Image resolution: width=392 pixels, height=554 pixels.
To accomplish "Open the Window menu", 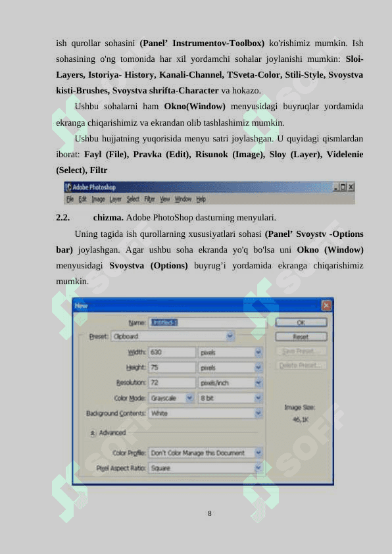I will pyautogui.click(x=183, y=199).
